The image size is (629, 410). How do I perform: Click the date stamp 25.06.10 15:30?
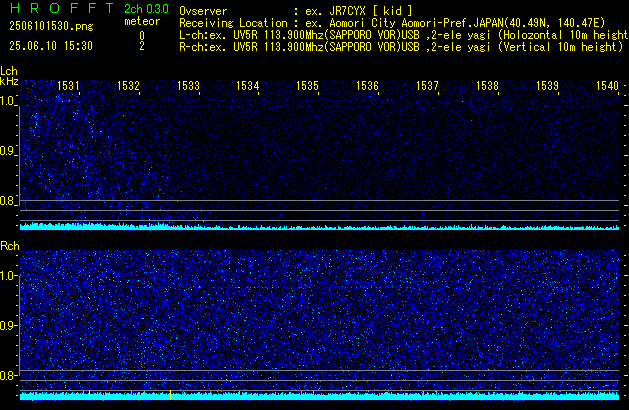click(51, 46)
